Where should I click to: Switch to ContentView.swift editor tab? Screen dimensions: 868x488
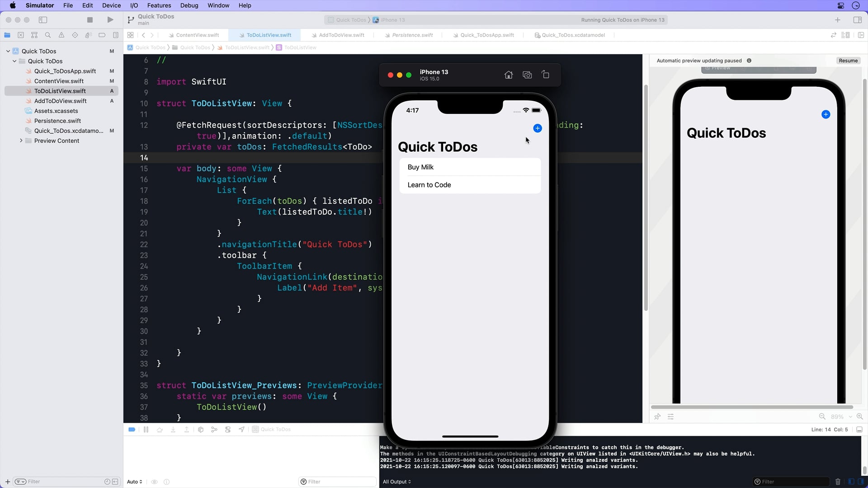click(x=194, y=35)
